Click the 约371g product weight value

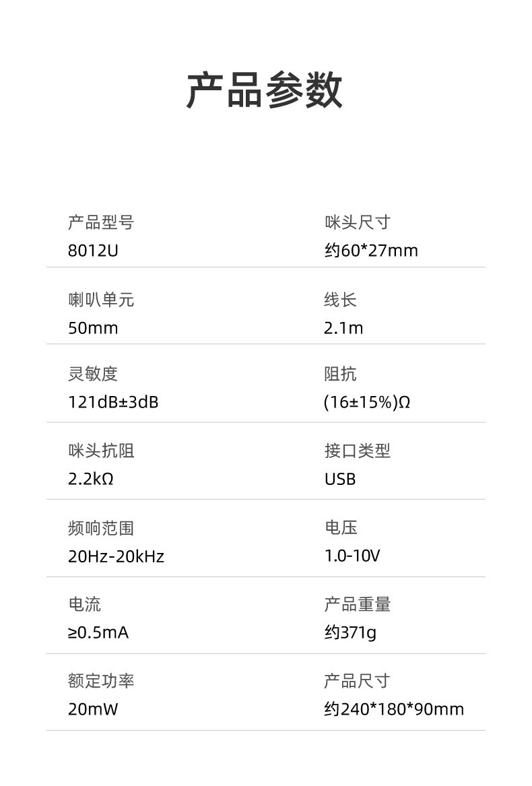[350, 633]
